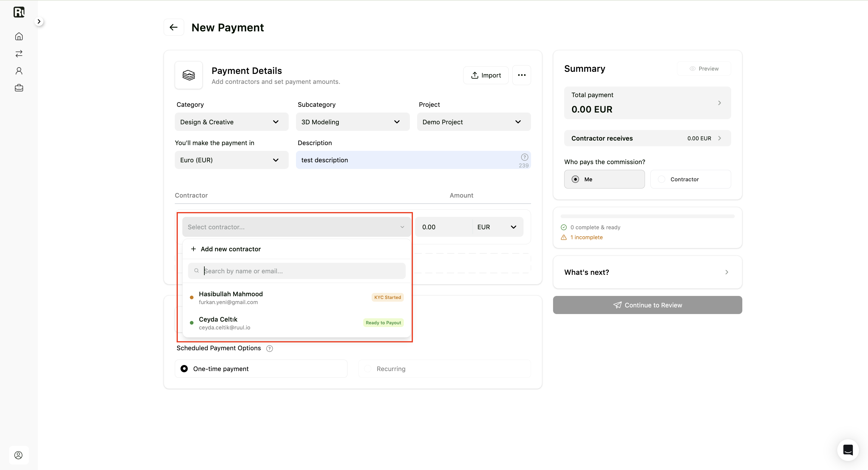The image size is (868, 470).
Task: Open the Category dropdown Design & Creative
Action: tap(231, 122)
